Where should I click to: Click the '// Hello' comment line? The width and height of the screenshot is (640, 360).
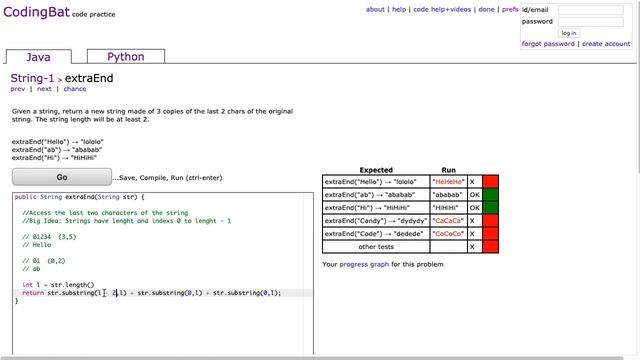click(37, 245)
